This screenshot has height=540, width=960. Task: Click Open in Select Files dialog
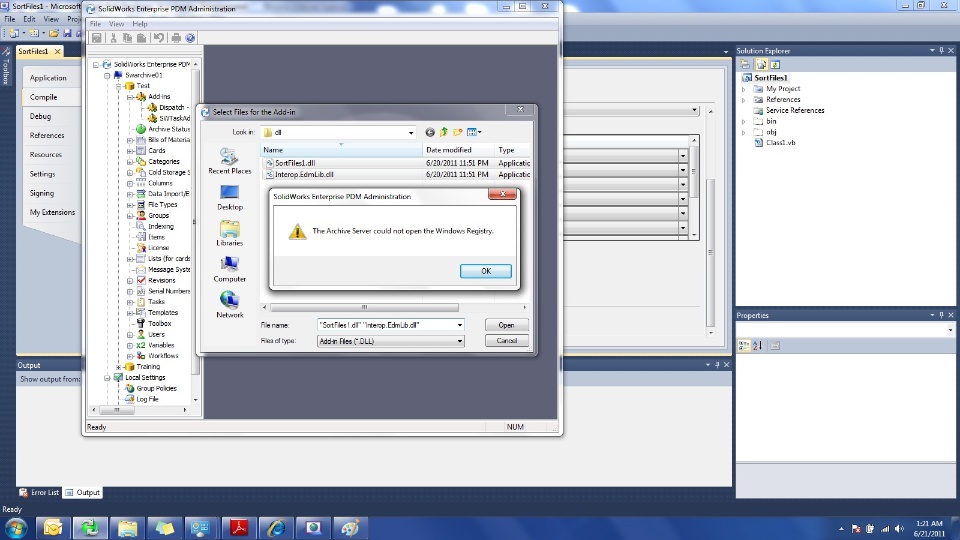tap(506, 325)
